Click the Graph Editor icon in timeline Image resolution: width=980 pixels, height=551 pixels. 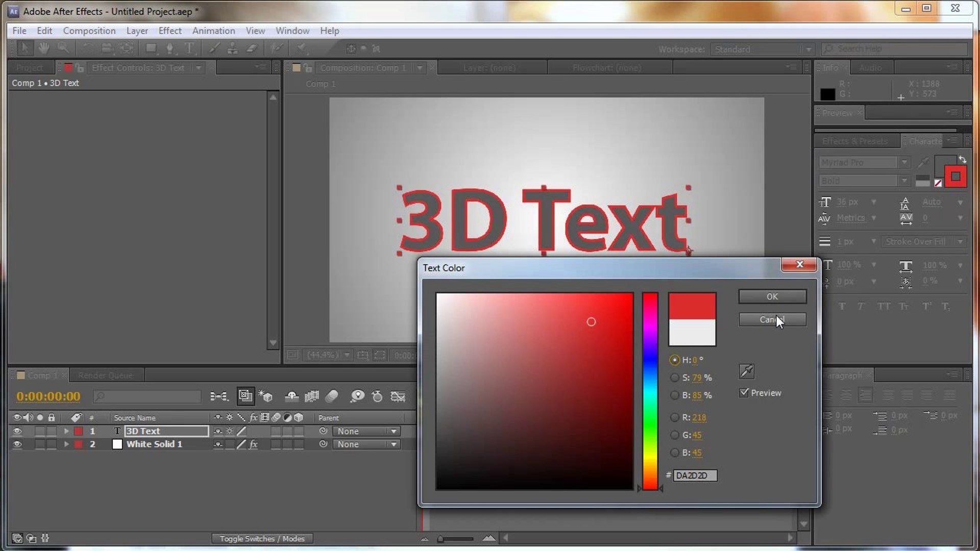click(398, 396)
